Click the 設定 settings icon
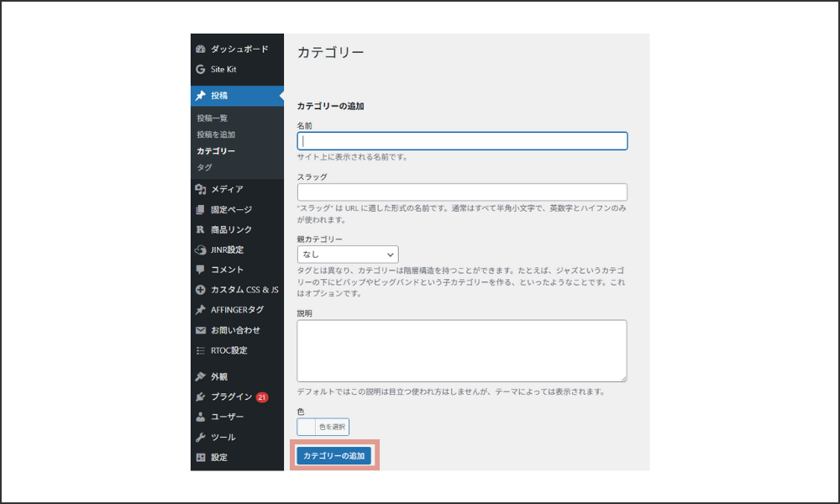The image size is (840, 504). (x=201, y=457)
